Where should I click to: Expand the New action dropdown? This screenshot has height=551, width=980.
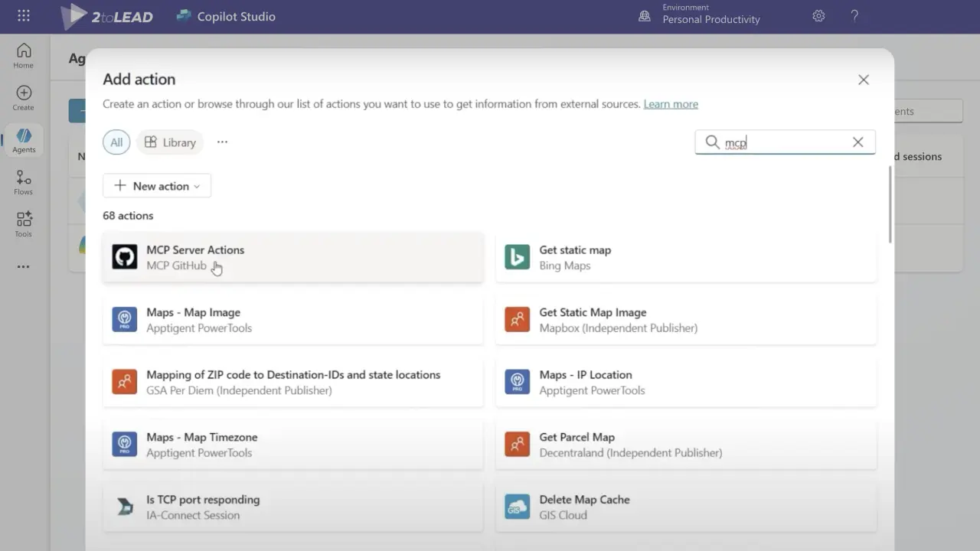coord(157,186)
